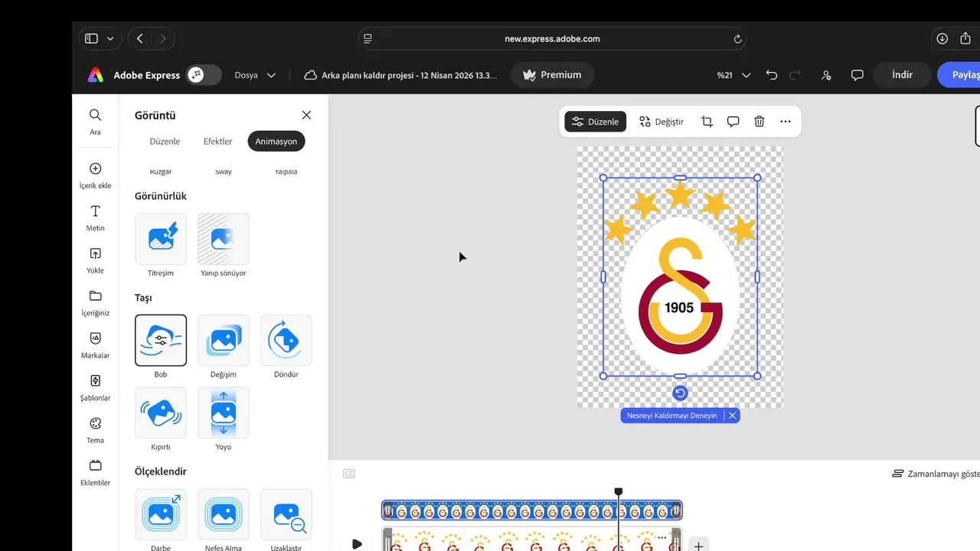Click the Paylaş share button

959,75
